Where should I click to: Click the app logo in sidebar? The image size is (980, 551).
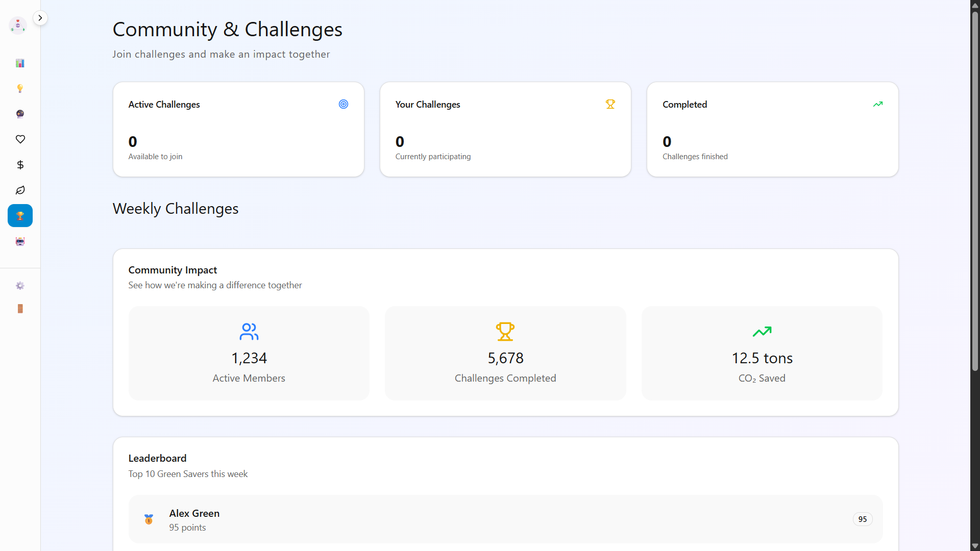click(x=18, y=25)
